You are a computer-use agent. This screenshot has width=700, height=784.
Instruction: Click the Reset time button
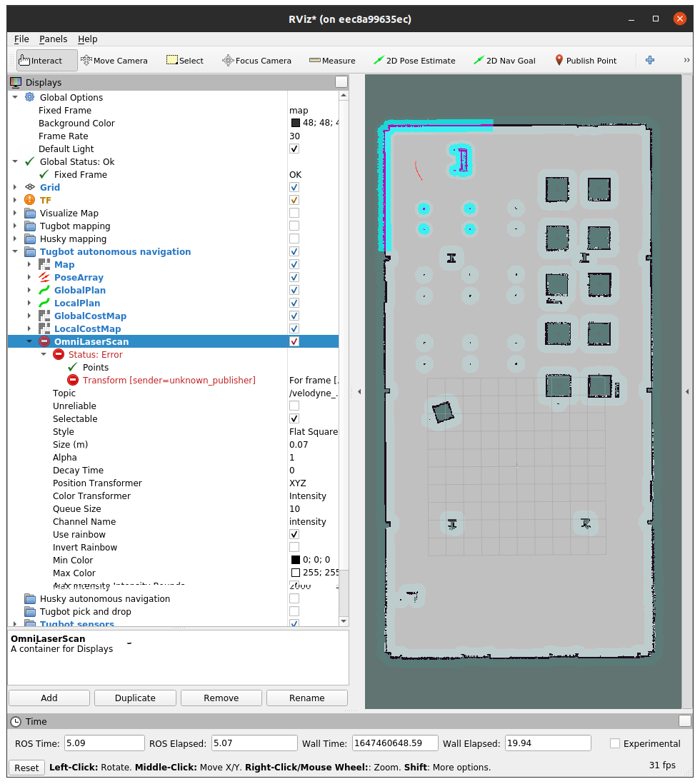click(26, 768)
